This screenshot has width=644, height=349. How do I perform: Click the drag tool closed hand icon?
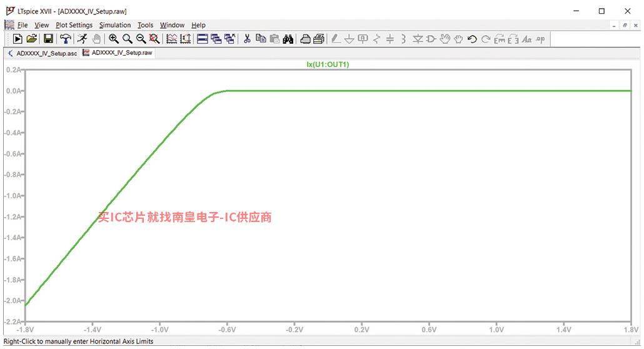(x=458, y=39)
